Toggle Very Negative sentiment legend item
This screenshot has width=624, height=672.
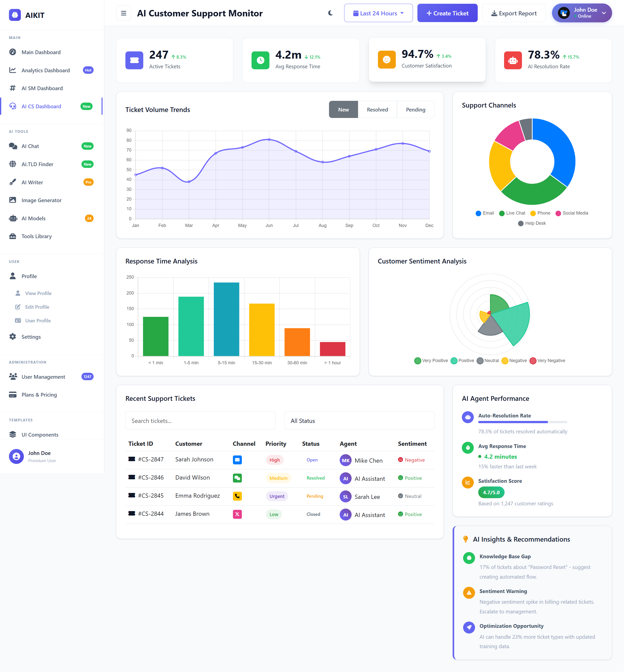pyautogui.click(x=547, y=361)
